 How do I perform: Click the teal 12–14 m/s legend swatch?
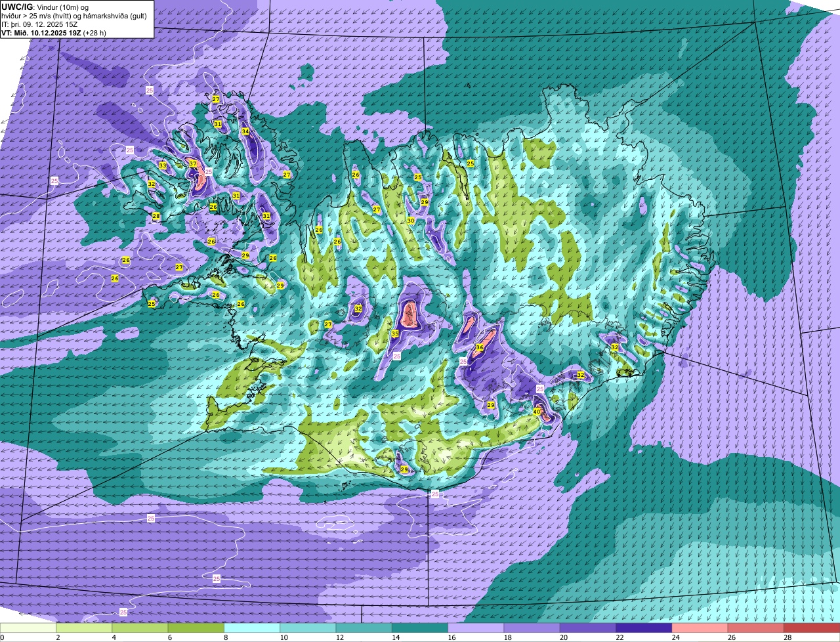(364, 628)
